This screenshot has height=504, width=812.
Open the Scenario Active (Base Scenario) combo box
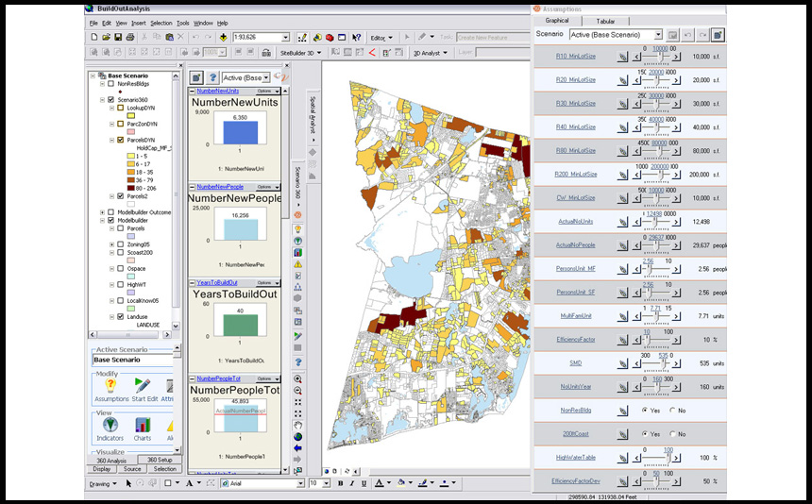(x=616, y=35)
